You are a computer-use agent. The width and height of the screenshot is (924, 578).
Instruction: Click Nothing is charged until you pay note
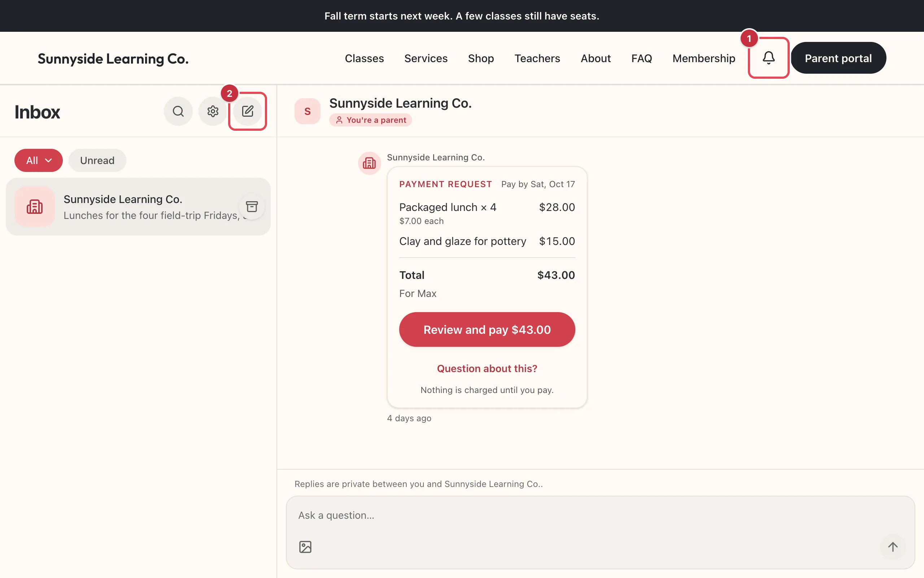pos(487,390)
